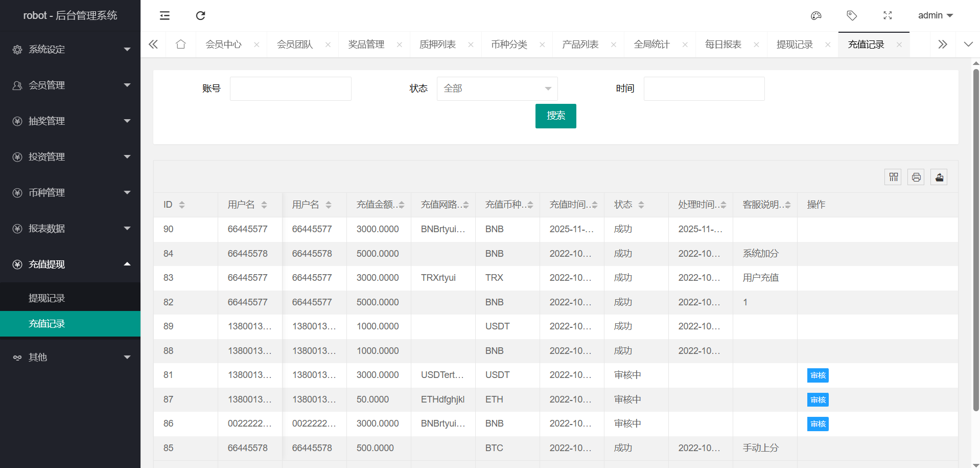Go to the home tab icon

point(180,44)
